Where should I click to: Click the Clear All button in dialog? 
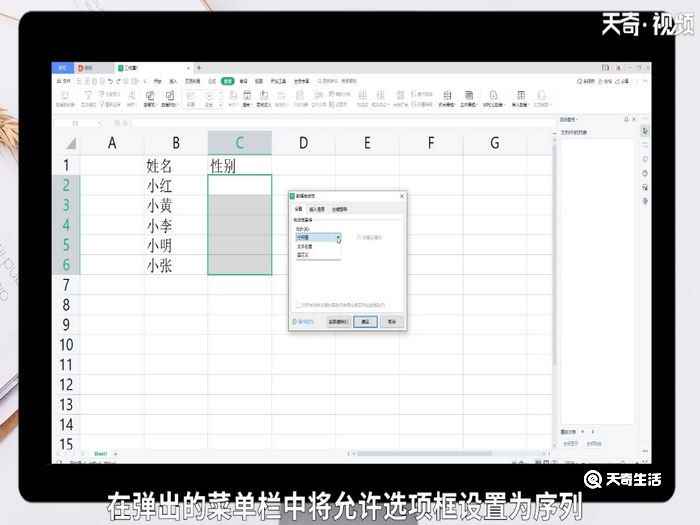pyautogui.click(x=337, y=322)
